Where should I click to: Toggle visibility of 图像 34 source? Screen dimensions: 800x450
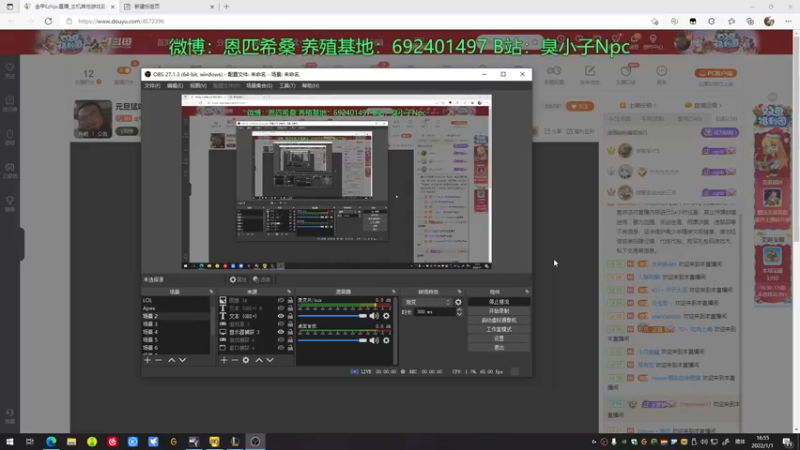tap(281, 301)
